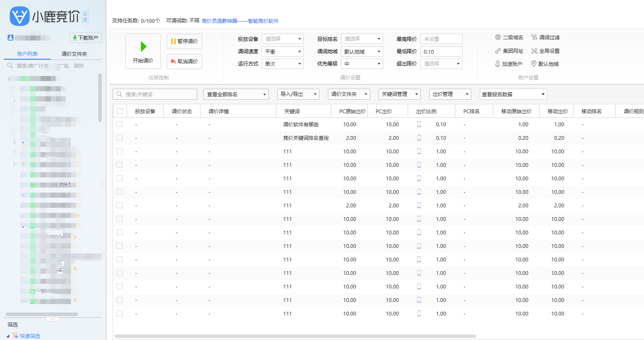Open the 出价管理 dropdown

(x=450, y=94)
